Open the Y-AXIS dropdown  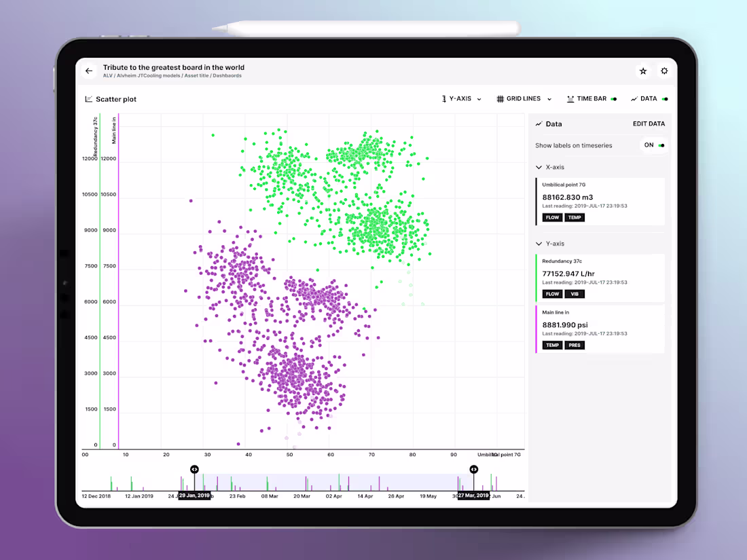click(479, 98)
